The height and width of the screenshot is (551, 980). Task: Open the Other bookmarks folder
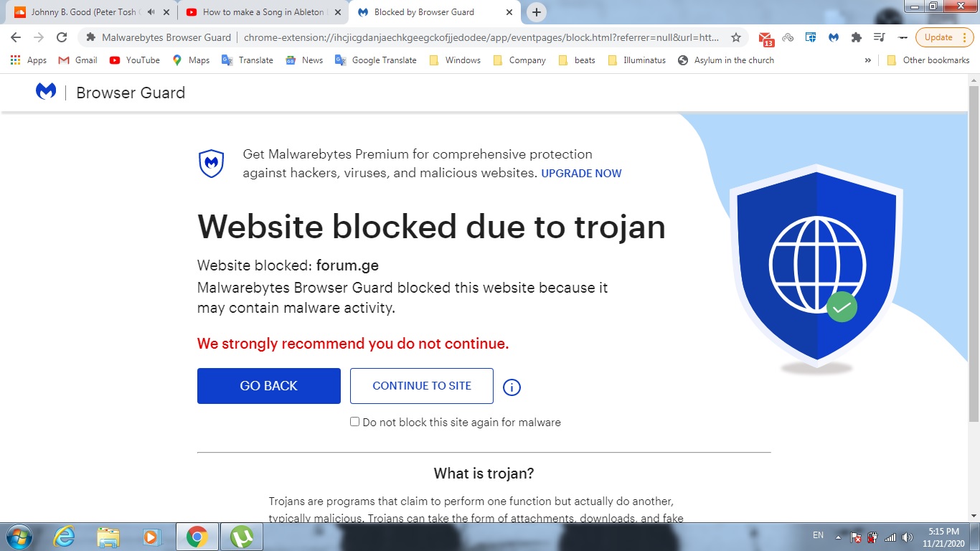coord(928,60)
